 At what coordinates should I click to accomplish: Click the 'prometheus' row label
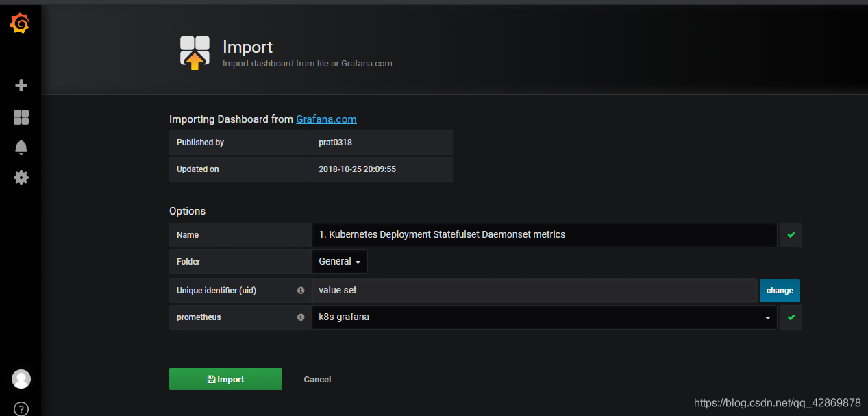click(199, 317)
